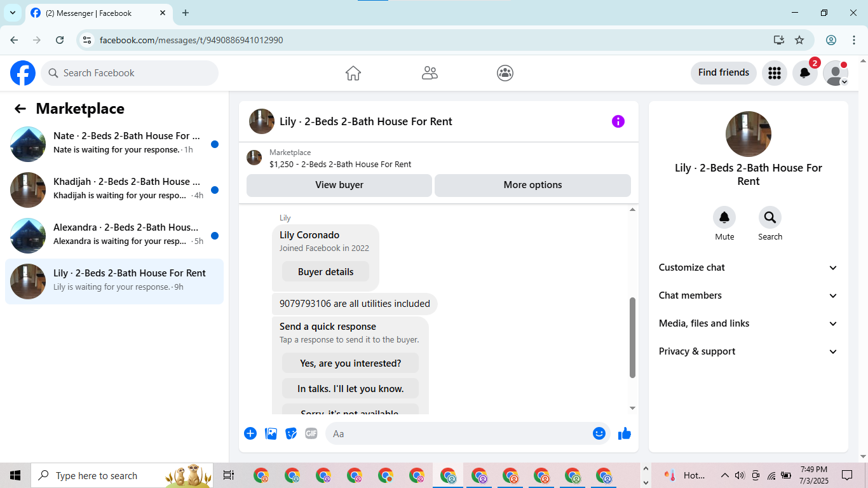Choose a sticker icon in composer
Image resolution: width=868 pixels, height=488 pixels.
[x=291, y=433]
